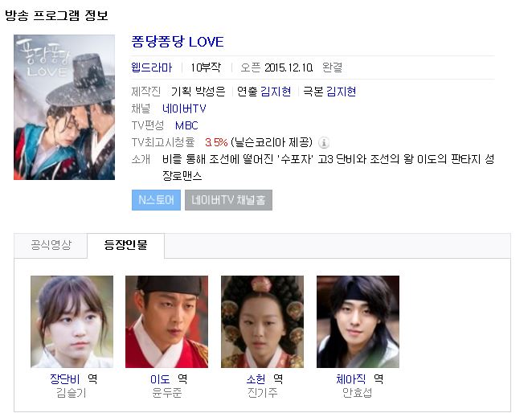Click the MBC broadcaster link
The height and width of the screenshot is (413, 532).
coord(186,125)
